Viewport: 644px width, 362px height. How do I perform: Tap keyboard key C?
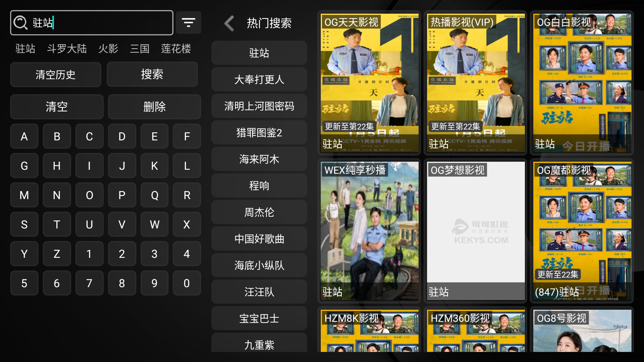pyautogui.click(x=89, y=136)
